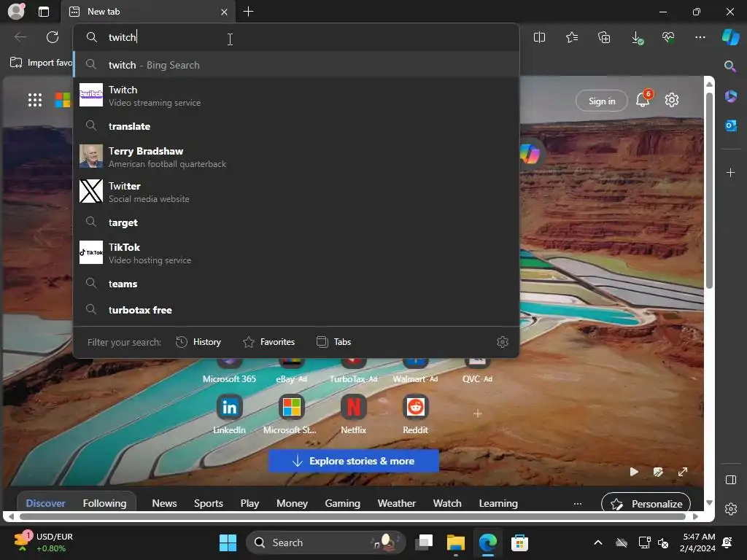747x560 pixels.
Task: Open the tab actions menu icon
Action: coord(44,12)
